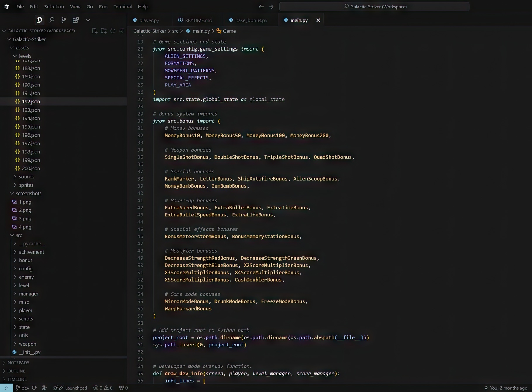The image size is (532, 392).
Task: Click the navigate back arrow
Action: point(261,6)
